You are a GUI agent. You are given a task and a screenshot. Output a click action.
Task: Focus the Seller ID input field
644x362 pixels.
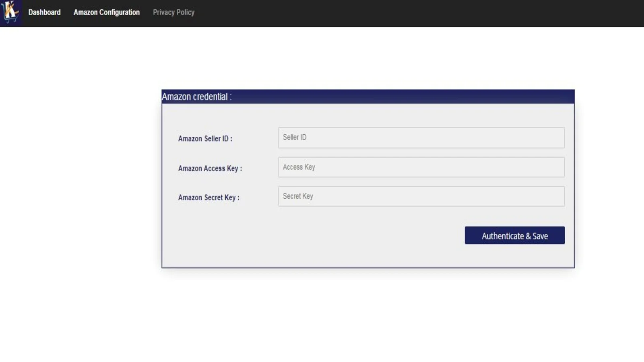pos(421,138)
